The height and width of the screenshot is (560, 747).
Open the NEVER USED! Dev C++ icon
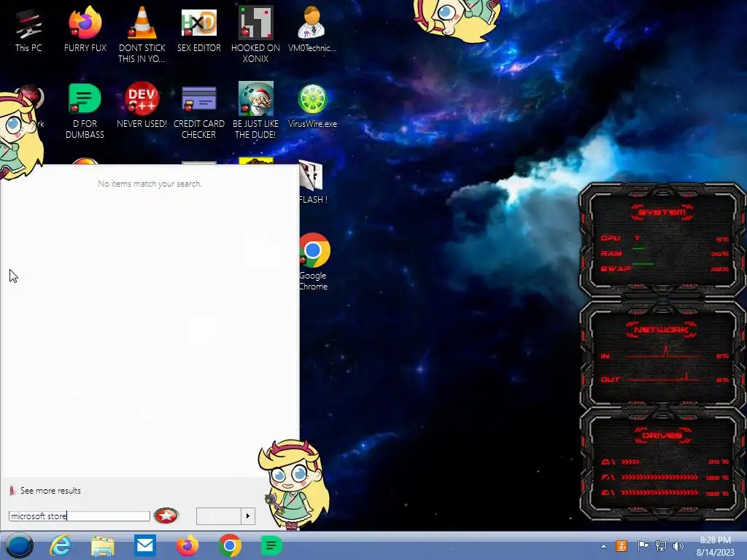click(142, 105)
